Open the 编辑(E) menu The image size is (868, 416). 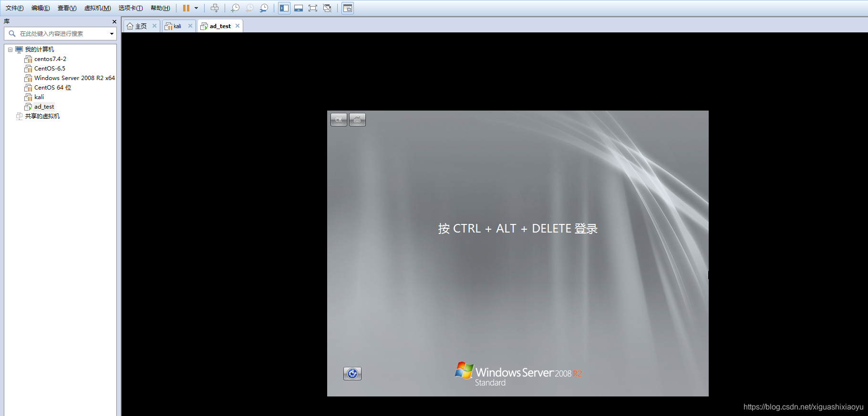41,8
